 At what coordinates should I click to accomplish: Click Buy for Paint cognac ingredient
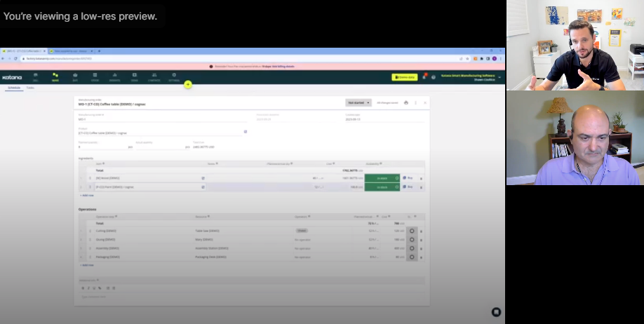[408, 187]
